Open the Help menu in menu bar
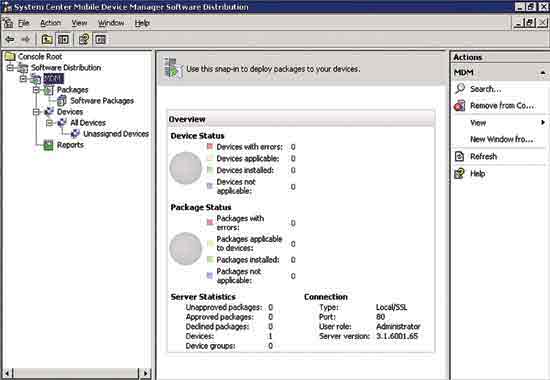This screenshot has height=380, width=550. [142, 23]
